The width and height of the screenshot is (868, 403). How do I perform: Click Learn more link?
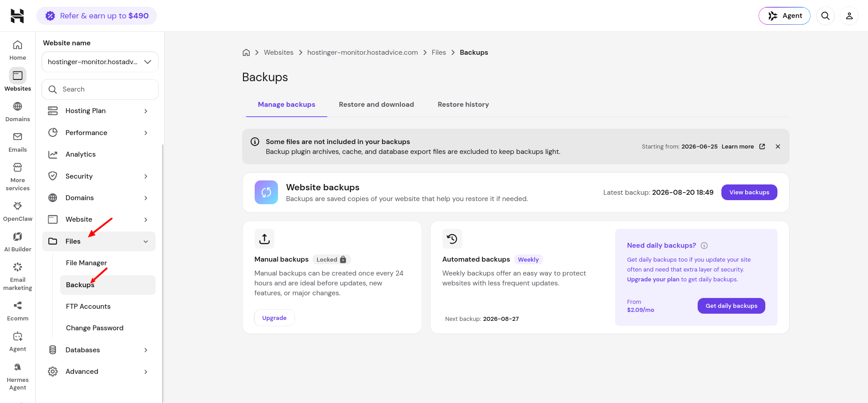(x=738, y=147)
